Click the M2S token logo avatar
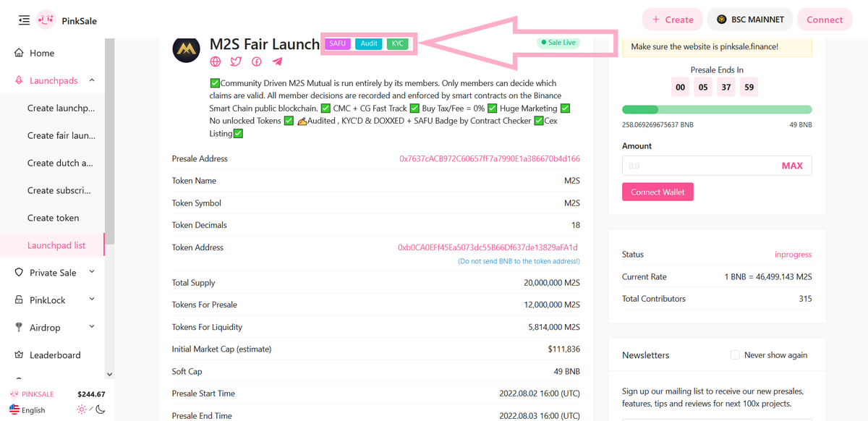The width and height of the screenshot is (868, 421). [x=185, y=51]
